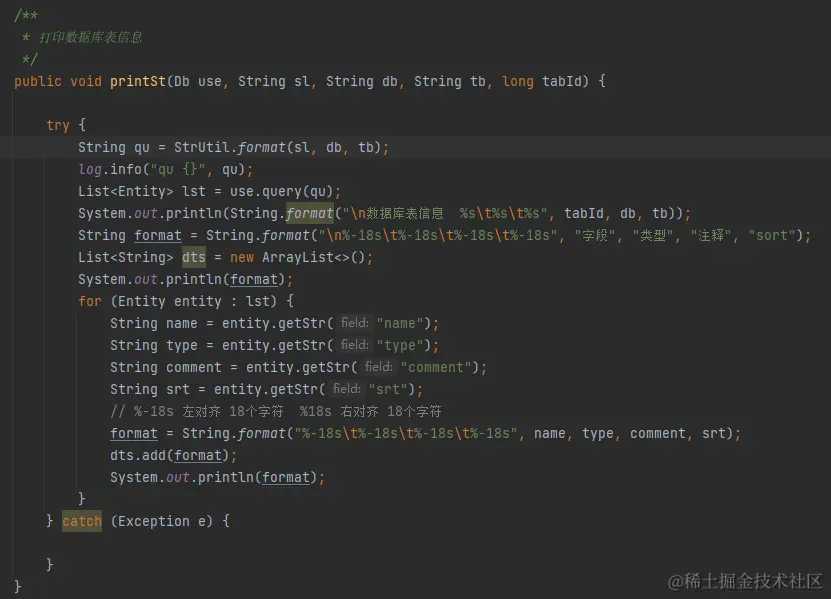Click the for loop keyword
Screen dimensions: 831x599
90,301
